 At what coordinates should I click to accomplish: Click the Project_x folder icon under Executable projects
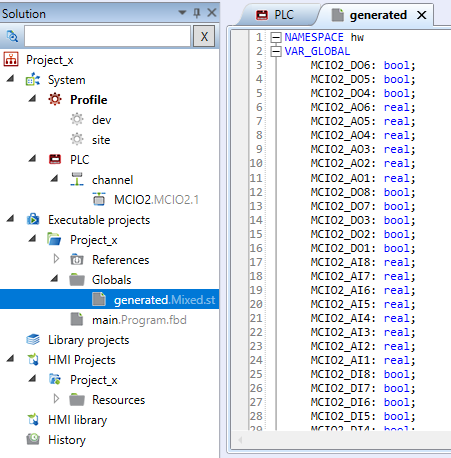[x=54, y=239]
